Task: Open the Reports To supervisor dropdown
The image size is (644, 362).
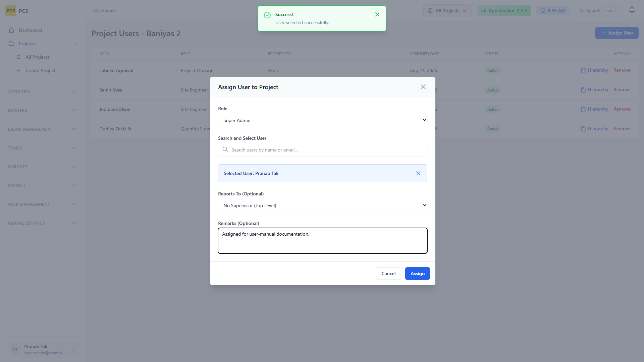Action: [x=323, y=205]
